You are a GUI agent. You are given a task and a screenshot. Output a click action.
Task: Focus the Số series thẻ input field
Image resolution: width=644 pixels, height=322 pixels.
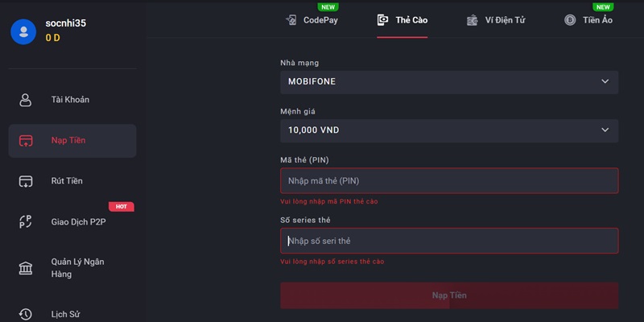pyautogui.click(x=449, y=241)
